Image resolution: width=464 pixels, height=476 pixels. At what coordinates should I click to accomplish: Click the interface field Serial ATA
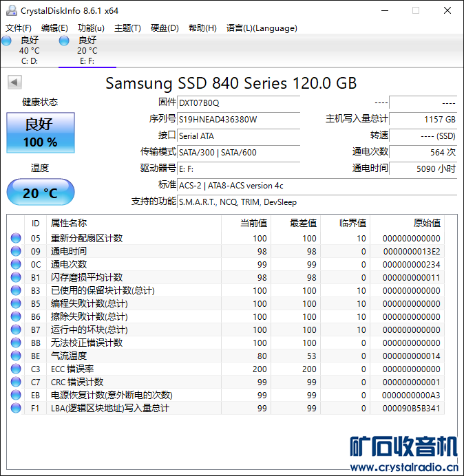[x=238, y=136]
